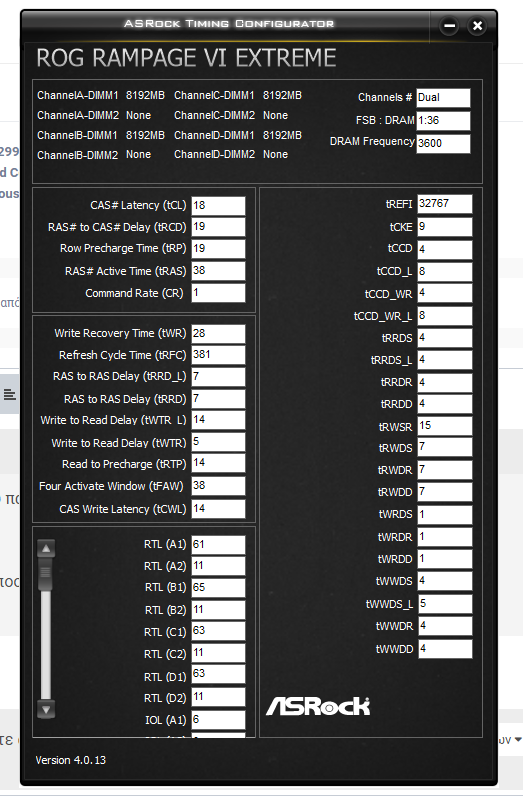Click the tRWDS value field
Viewport: 523px width, 805px height.
point(444,447)
